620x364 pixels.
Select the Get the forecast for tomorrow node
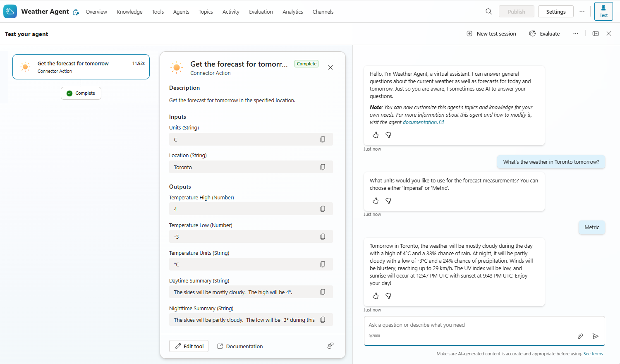click(x=81, y=67)
